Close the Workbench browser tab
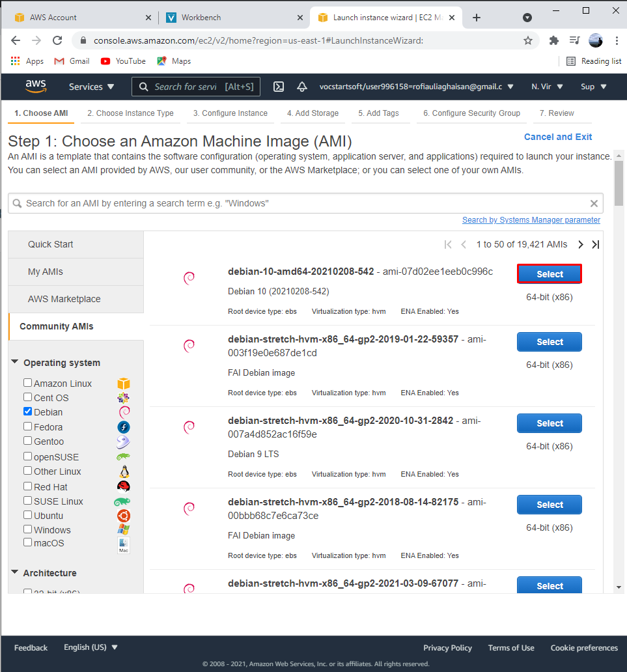The width and height of the screenshot is (627, 672). 300,18
